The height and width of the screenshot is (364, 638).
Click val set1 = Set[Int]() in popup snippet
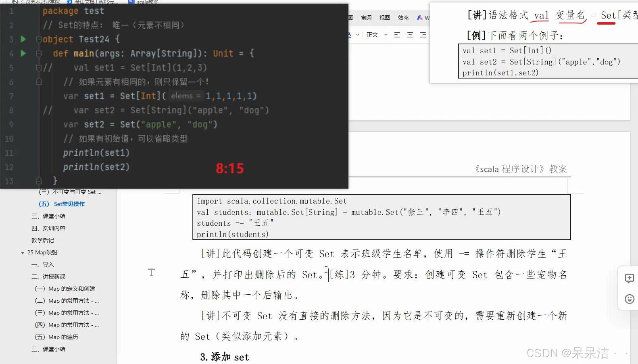(507, 50)
